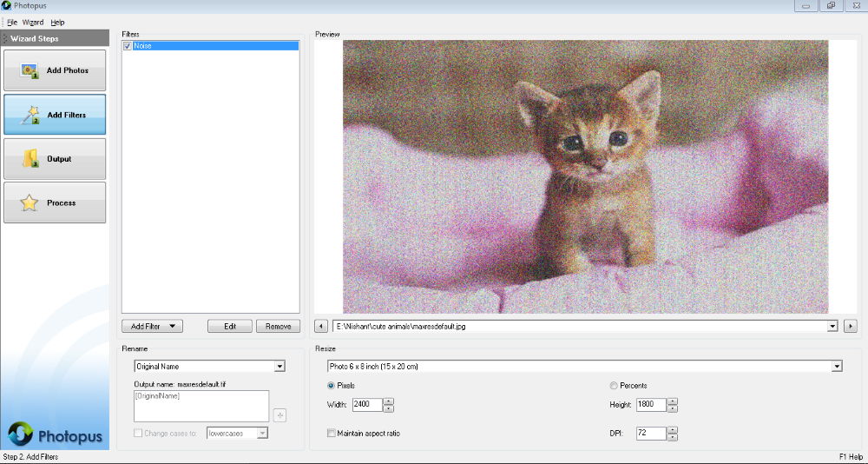Toggle the Change cases to checkbox

click(138, 433)
